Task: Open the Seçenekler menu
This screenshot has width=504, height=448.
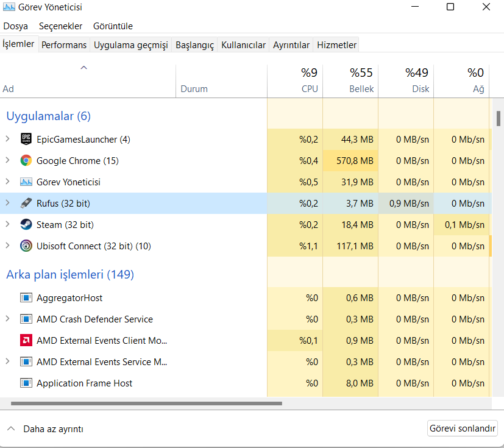Action: click(x=60, y=26)
